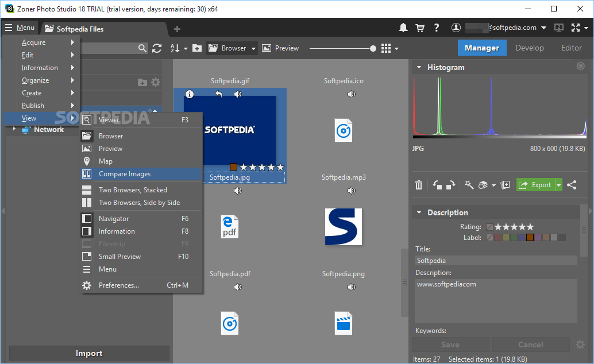Click the green Export button

coord(535,185)
